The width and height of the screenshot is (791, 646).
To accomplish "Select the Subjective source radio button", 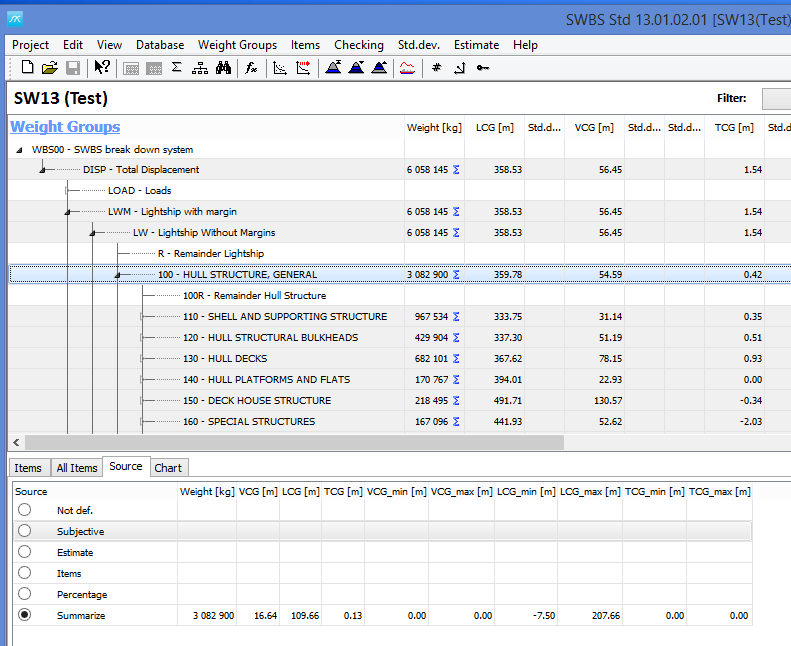I will coord(24,531).
